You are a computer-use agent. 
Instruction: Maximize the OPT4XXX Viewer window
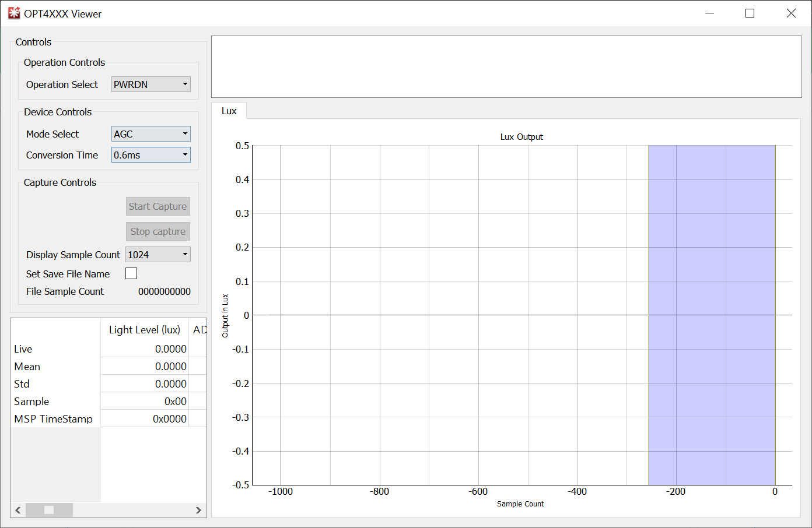click(750, 13)
